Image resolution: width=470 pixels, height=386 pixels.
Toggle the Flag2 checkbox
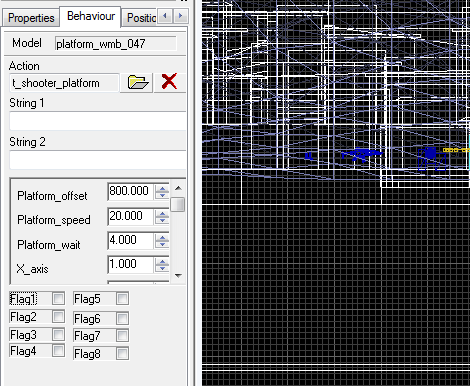tap(58, 317)
